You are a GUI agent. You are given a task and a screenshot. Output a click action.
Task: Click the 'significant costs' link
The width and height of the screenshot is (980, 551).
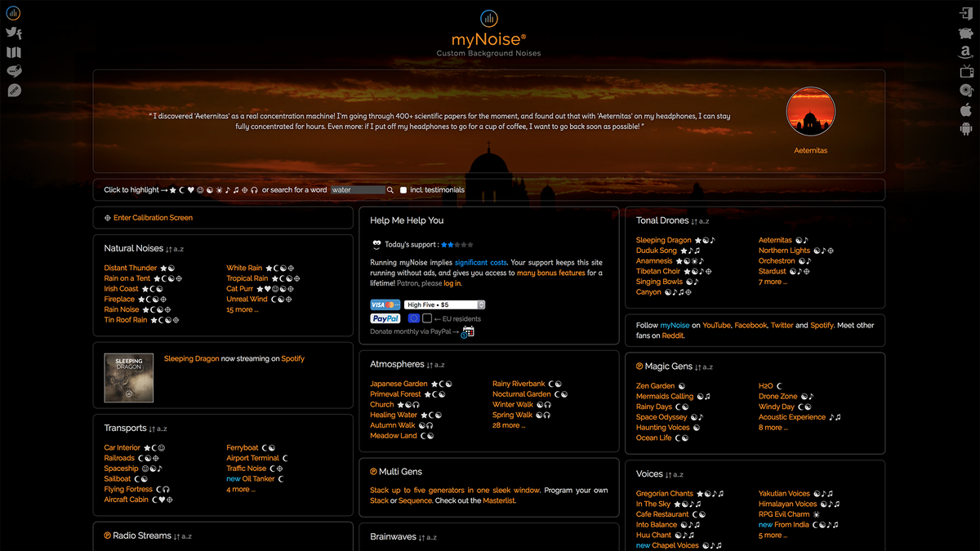[481, 263]
